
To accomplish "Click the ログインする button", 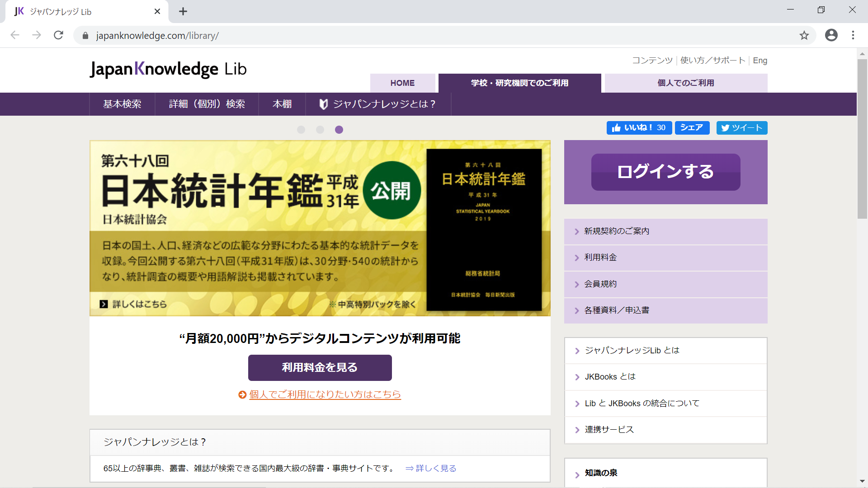I will click(x=665, y=172).
